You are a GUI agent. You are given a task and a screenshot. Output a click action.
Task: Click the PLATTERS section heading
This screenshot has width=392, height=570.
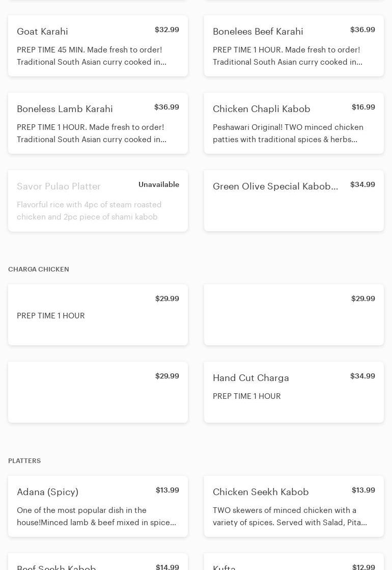(24, 461)
